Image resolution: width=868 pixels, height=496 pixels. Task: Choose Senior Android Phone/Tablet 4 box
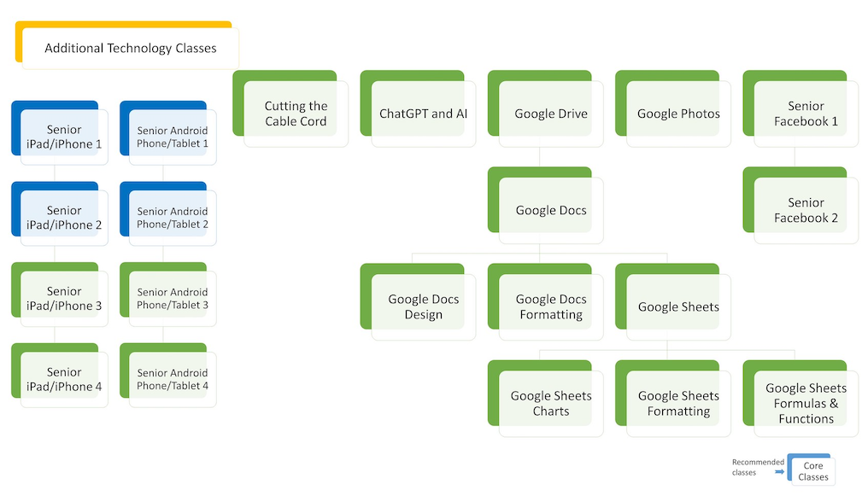tap(168, 376)
